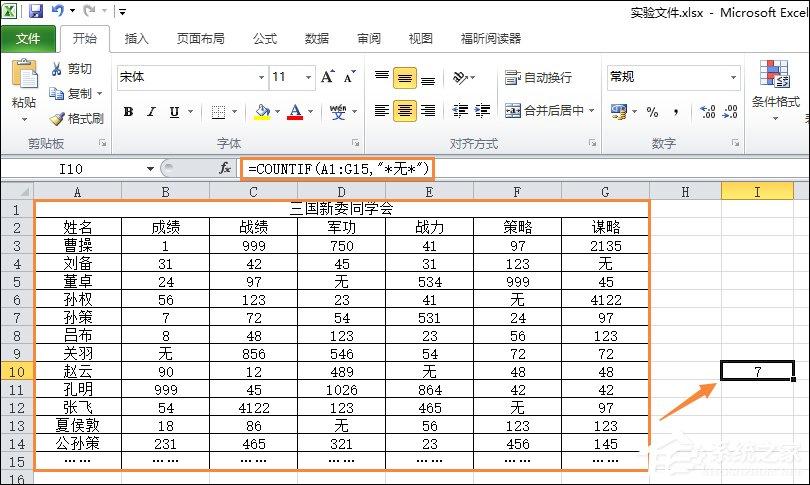The height and width of the screenshot is (485, 810).
Task: Switch to Insert (插入) tab
Action: tap(136, 39)
